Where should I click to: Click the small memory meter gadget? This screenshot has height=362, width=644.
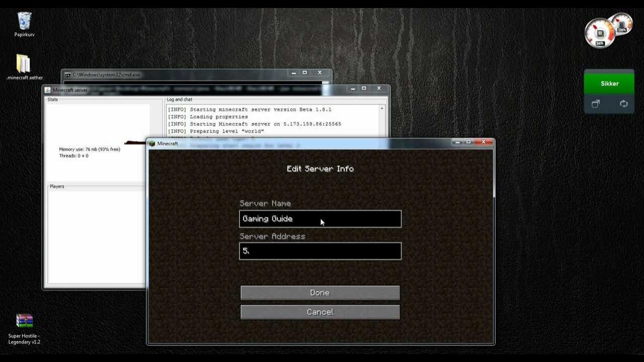[622, 24]
